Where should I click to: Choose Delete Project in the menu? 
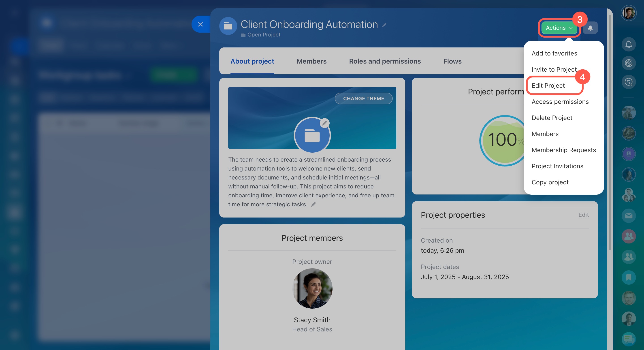552,118
